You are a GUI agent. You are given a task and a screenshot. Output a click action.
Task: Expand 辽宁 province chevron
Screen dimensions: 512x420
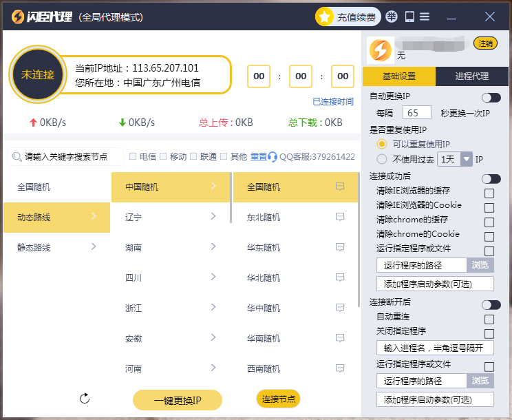coord(213,216)
